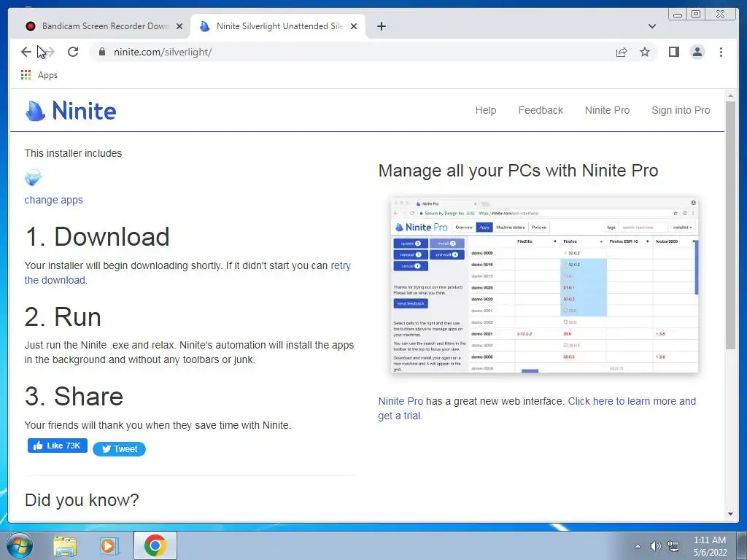Click 'Manage all your PCs with Ninite Pro' heading
The image size is (747, 560).
point(519,171)
